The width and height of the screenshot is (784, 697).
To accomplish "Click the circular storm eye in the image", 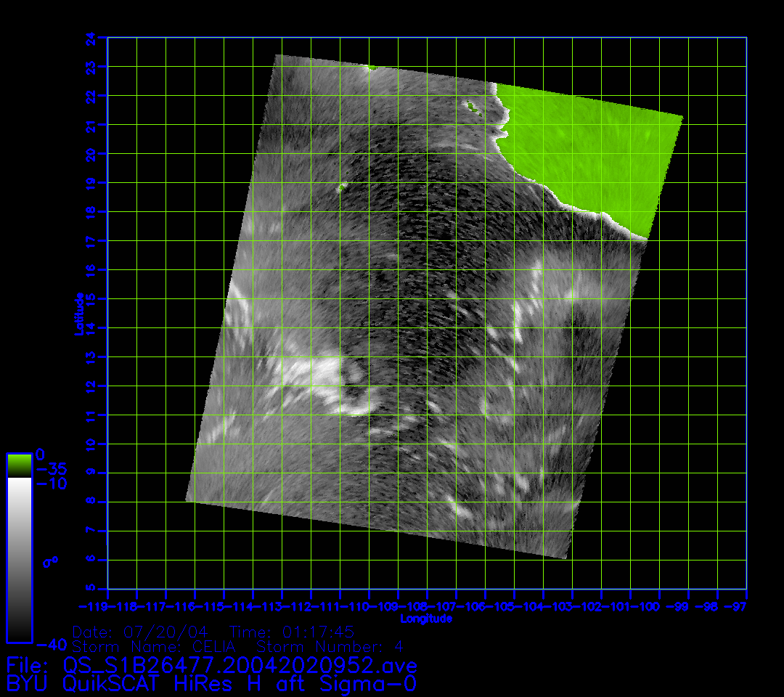I will point(354,373).
